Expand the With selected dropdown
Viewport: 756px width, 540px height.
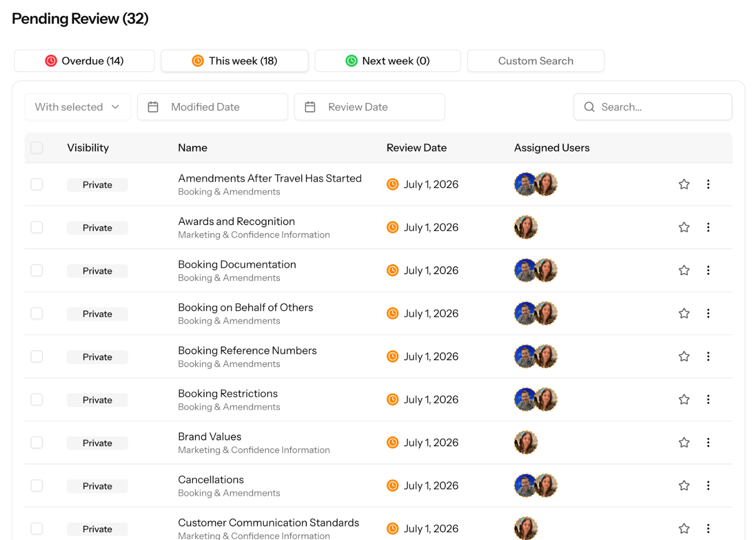78,107
